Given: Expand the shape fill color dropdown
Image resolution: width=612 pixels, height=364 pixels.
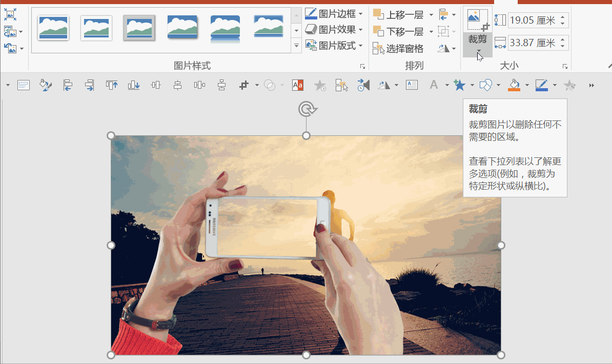Looking at the screenshot, I should click(527, 85).
